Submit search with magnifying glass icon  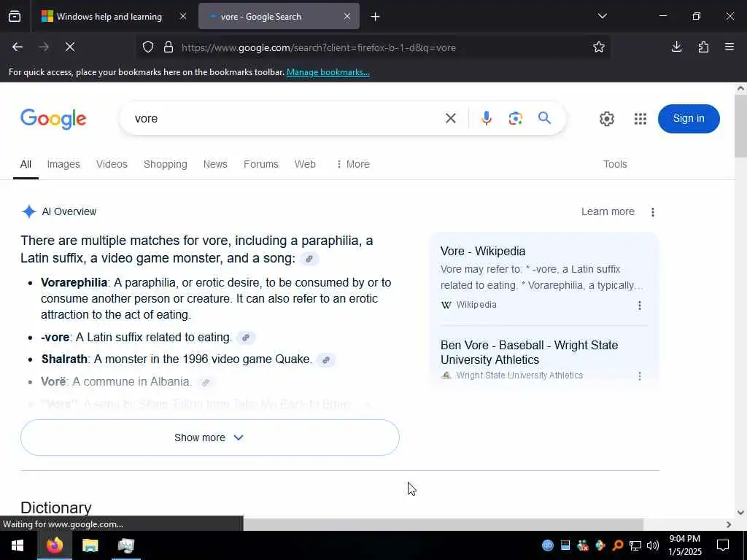pyautogui.click(x=544, y=117)
